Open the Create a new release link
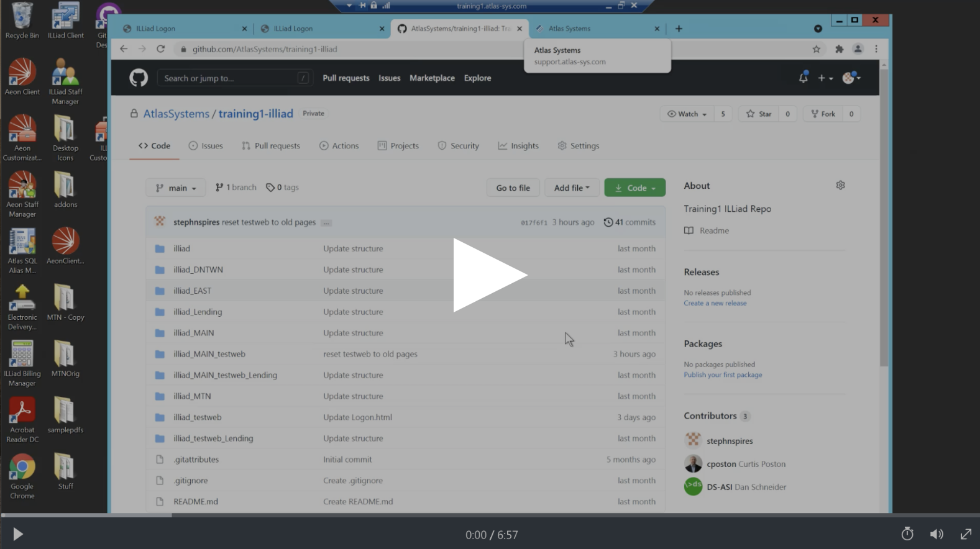Image resolution: width=980 pixels, height=549 pixels. click(715, 304)
